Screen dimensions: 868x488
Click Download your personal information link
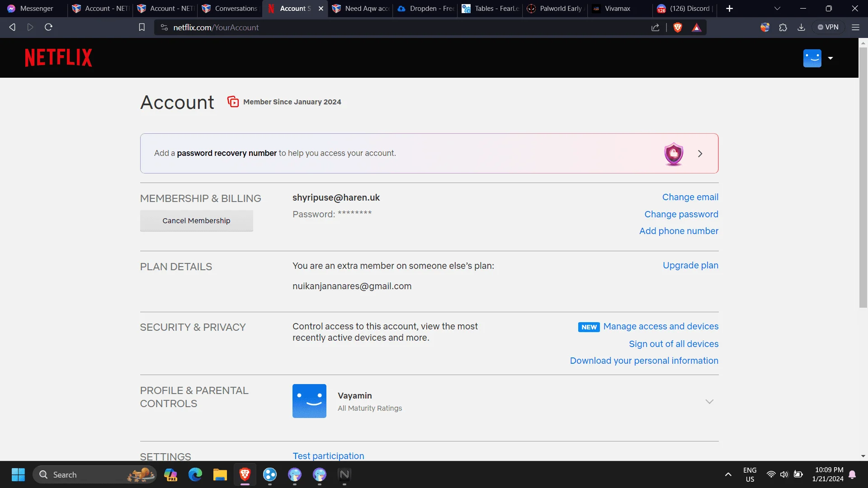[x=644, y=361]
